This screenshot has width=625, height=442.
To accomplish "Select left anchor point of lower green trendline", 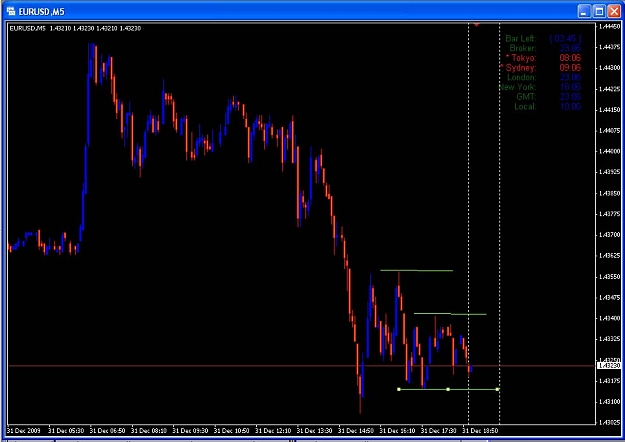I will [x=399, y=389].
